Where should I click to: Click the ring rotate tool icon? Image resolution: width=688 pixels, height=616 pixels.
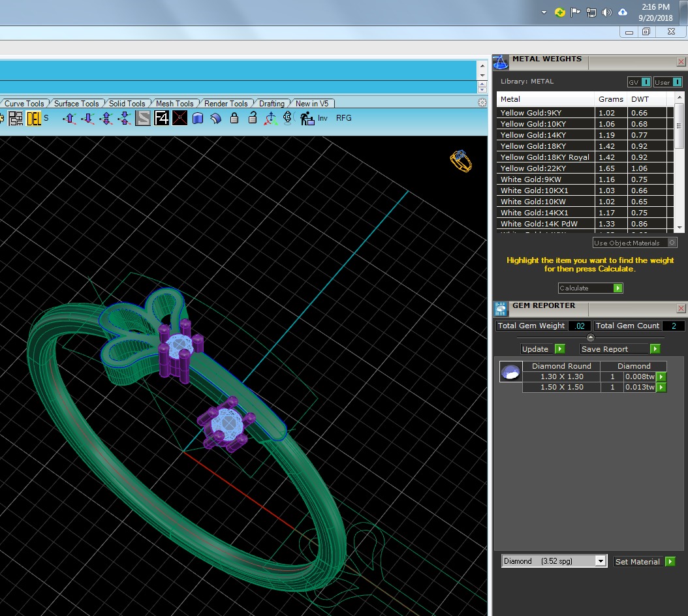(287, 117)
